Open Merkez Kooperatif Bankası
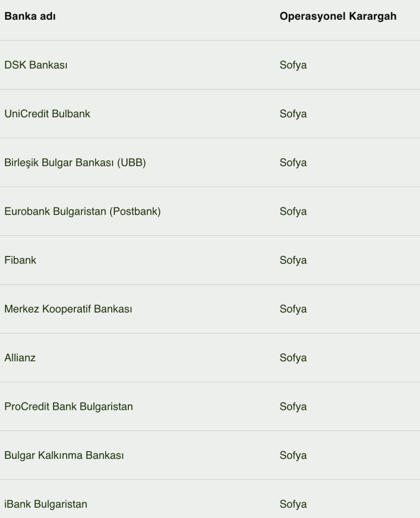Screen dimensions: 420x518 tap(68, 309)
